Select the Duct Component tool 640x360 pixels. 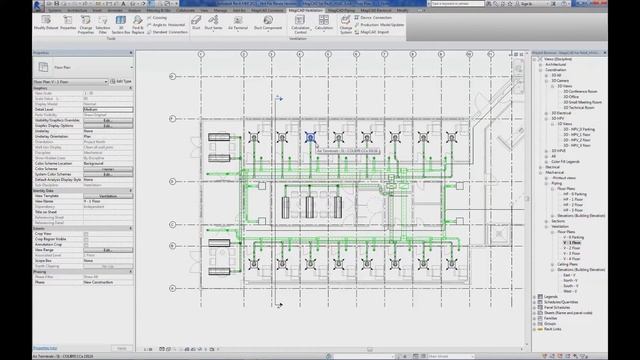click(268, 23)
